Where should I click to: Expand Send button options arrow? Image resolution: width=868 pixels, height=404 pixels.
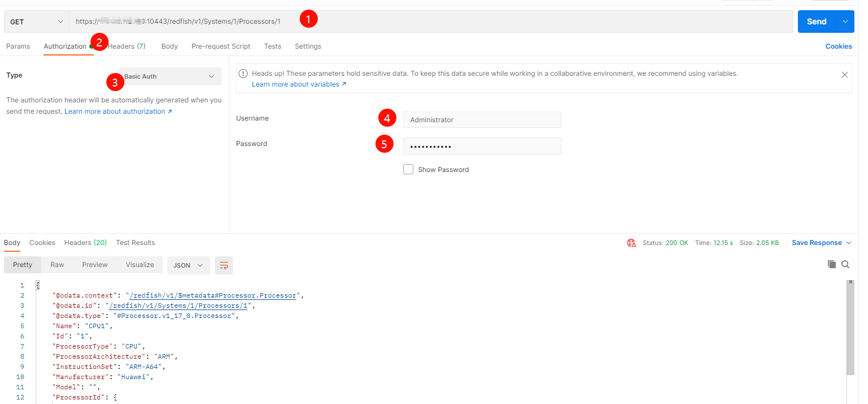[x=845, y=22]
